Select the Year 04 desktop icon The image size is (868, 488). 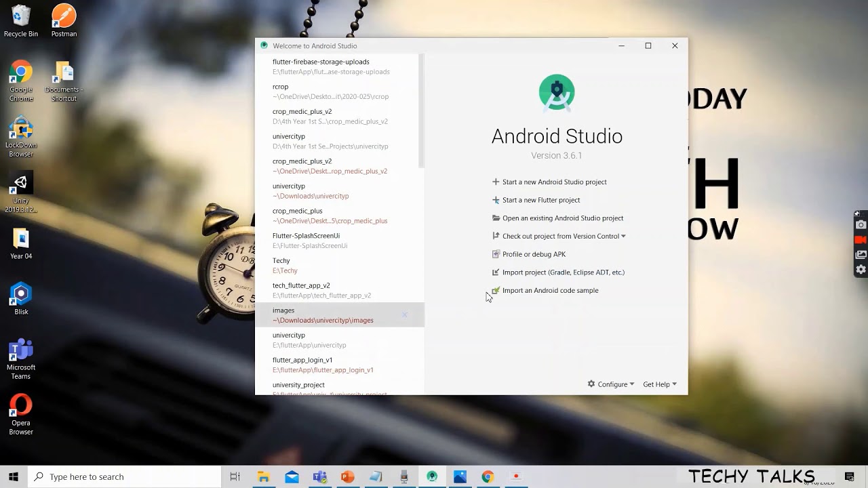(21, 244)
